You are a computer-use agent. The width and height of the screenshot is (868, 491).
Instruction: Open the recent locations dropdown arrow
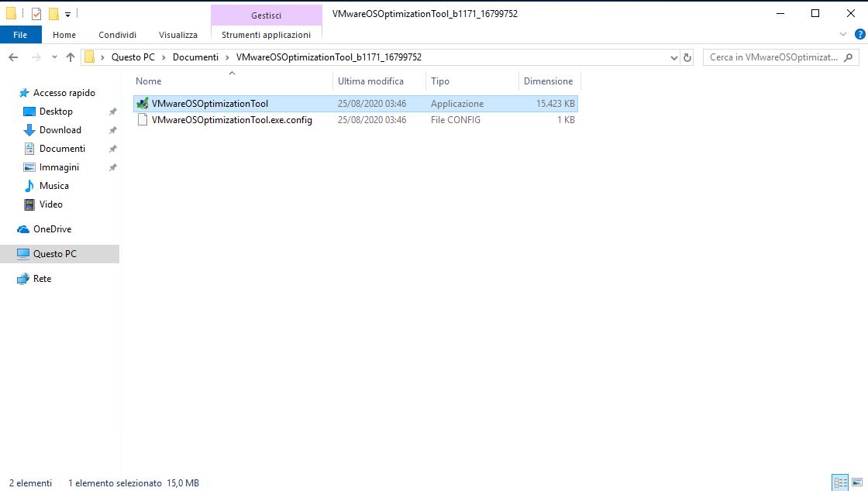coord(54,57)
